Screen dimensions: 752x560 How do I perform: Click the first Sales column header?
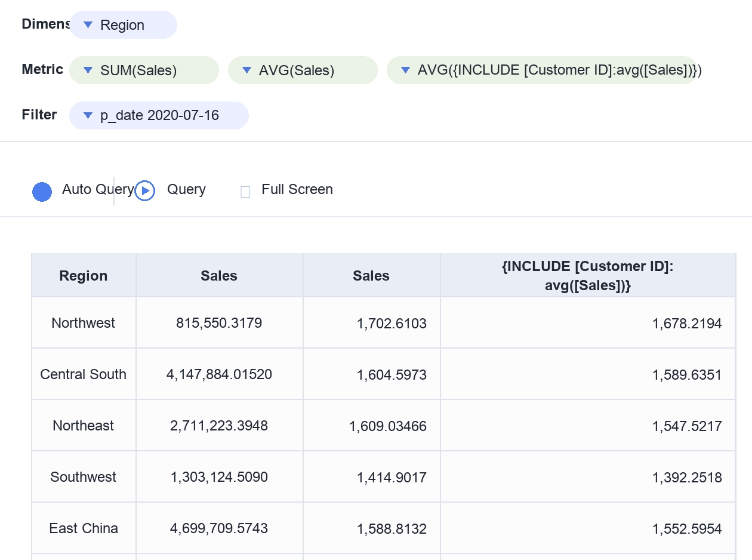tap(219, 275)
